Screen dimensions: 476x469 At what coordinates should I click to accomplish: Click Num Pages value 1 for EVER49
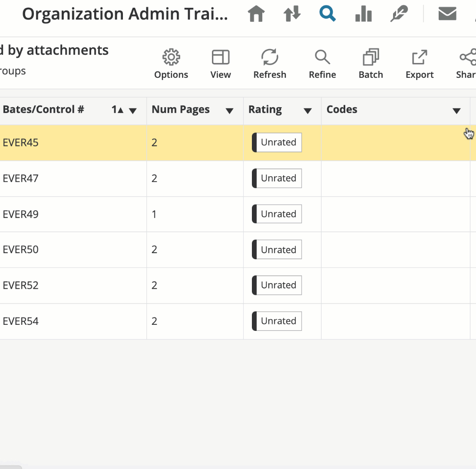[x=154, y=215]
